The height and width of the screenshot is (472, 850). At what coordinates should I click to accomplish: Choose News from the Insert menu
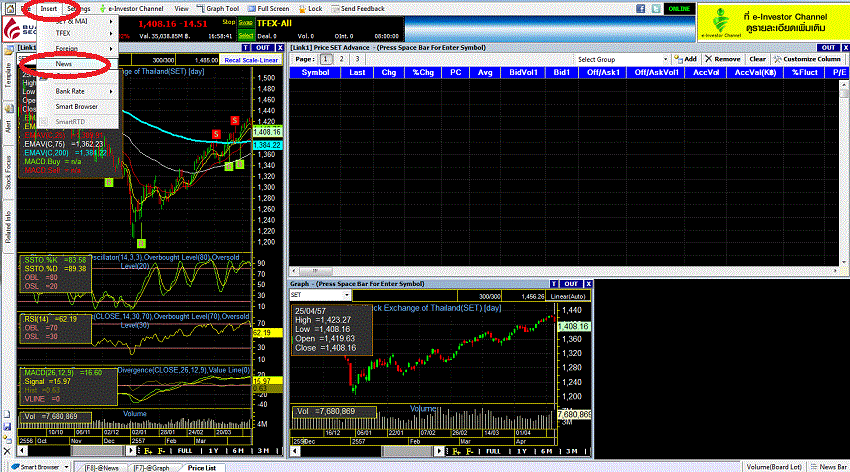63,64
